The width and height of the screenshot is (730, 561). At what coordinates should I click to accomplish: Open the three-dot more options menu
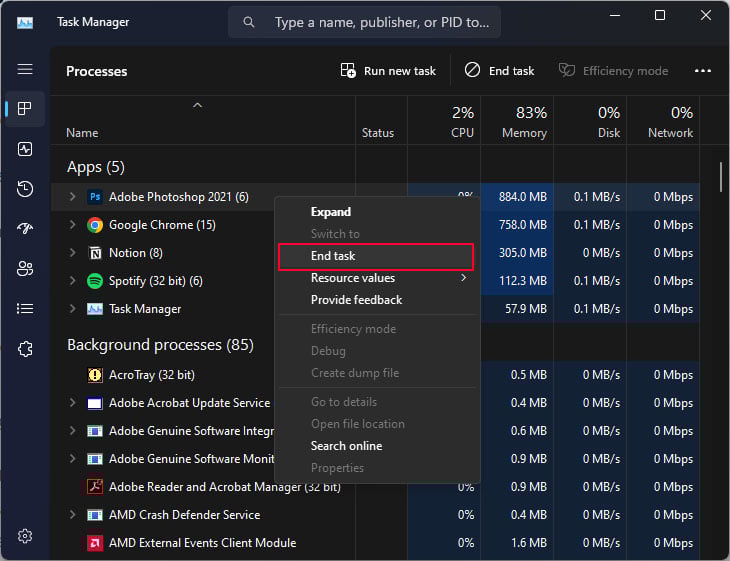(x=702, y=71)
